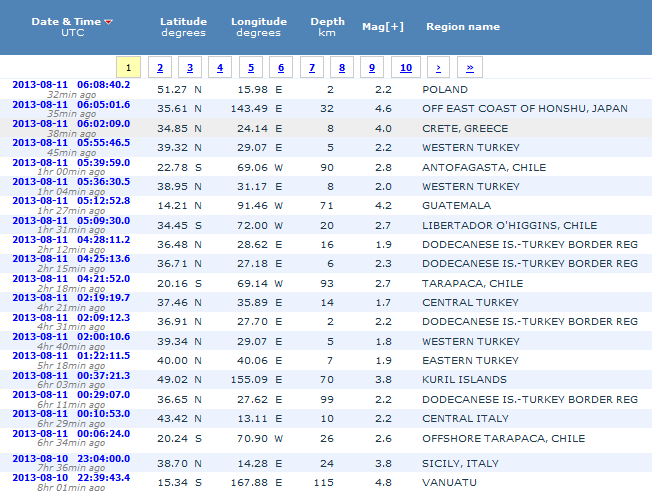Go to page 3
The width and height of the screenshot is (652, 491).
[190, 67]
